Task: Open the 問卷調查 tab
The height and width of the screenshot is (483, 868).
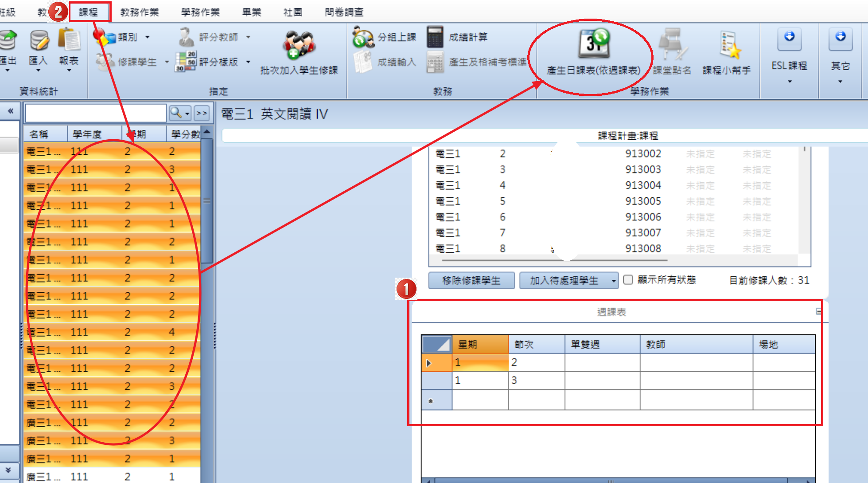Action: coord(344,12)
